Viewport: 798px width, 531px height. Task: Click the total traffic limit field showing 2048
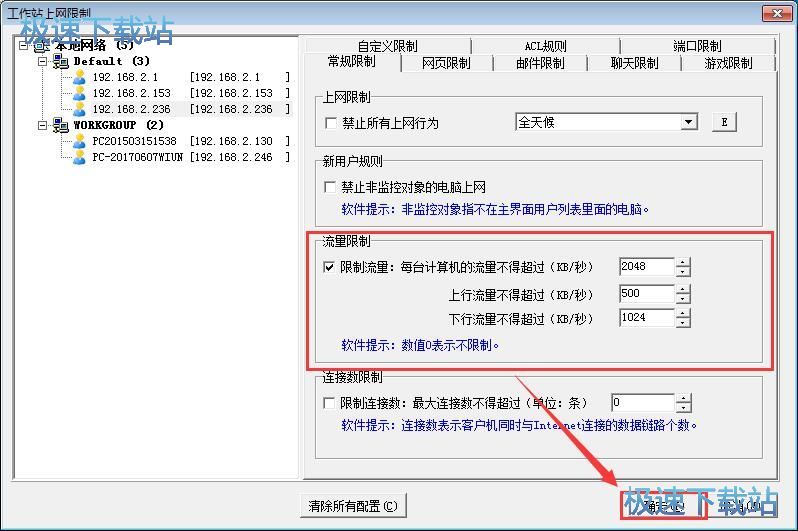[x=647, y=266]
